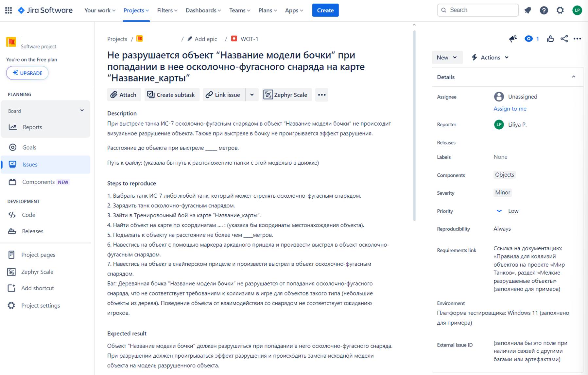Click the give feedback megaphone icon
The width and height of the screenshot is (588, 375).
513,39
